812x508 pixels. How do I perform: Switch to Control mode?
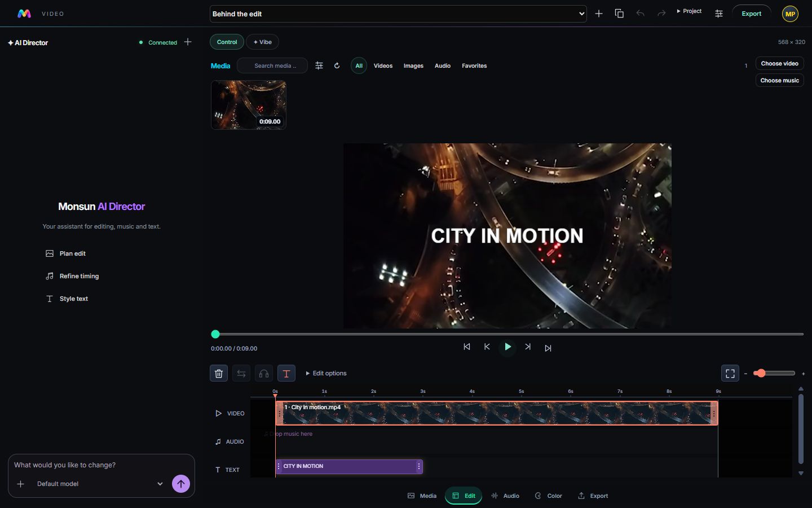227,42
